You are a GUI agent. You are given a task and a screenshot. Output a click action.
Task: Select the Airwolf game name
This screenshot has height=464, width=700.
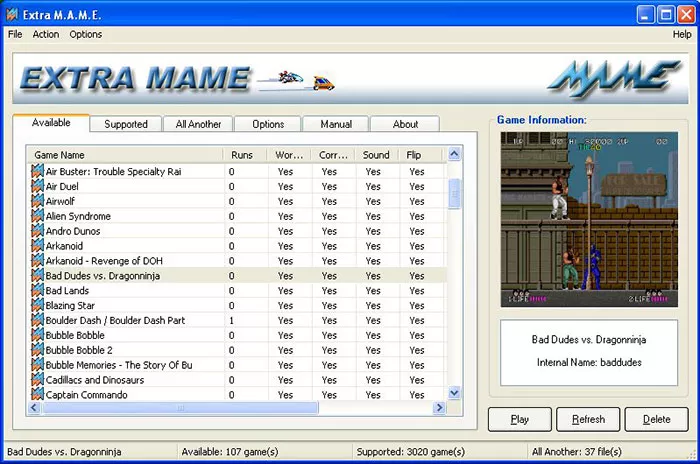(x=60, y=201)
